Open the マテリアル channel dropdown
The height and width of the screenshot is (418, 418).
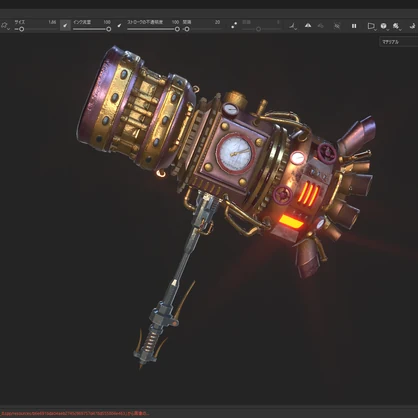[x=399, y=42]
